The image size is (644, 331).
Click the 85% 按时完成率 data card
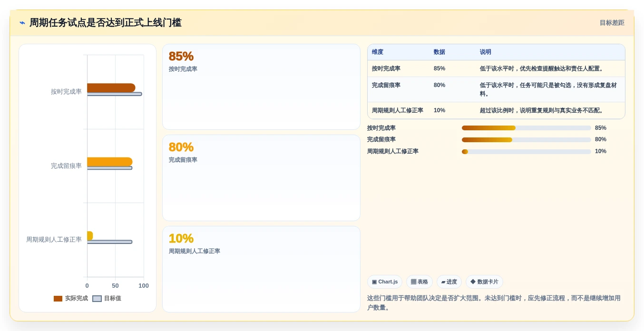[261, 87]
